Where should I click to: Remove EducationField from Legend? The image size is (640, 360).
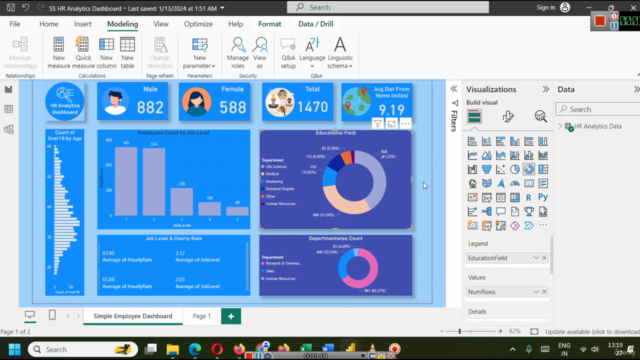(x=544, y=258)
